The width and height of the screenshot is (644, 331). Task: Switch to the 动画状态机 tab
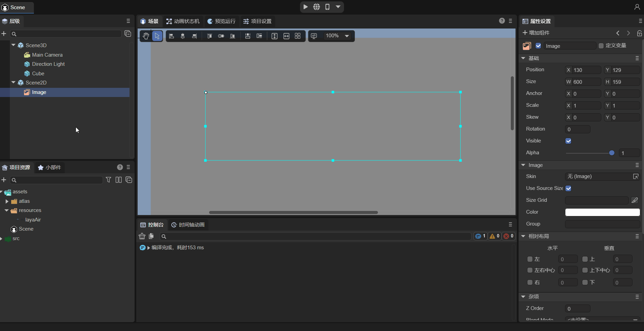[x=183, y=21]
